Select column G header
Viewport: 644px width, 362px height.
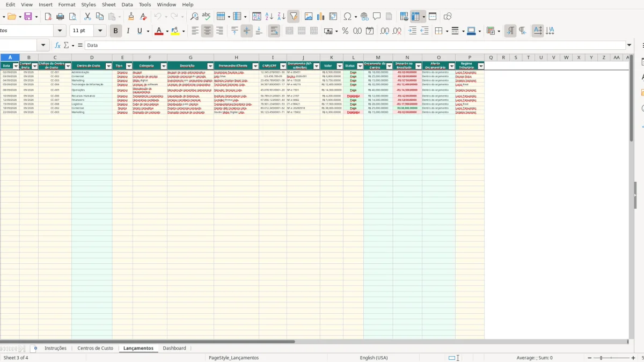pyautogui.click(x=191, y=57)
